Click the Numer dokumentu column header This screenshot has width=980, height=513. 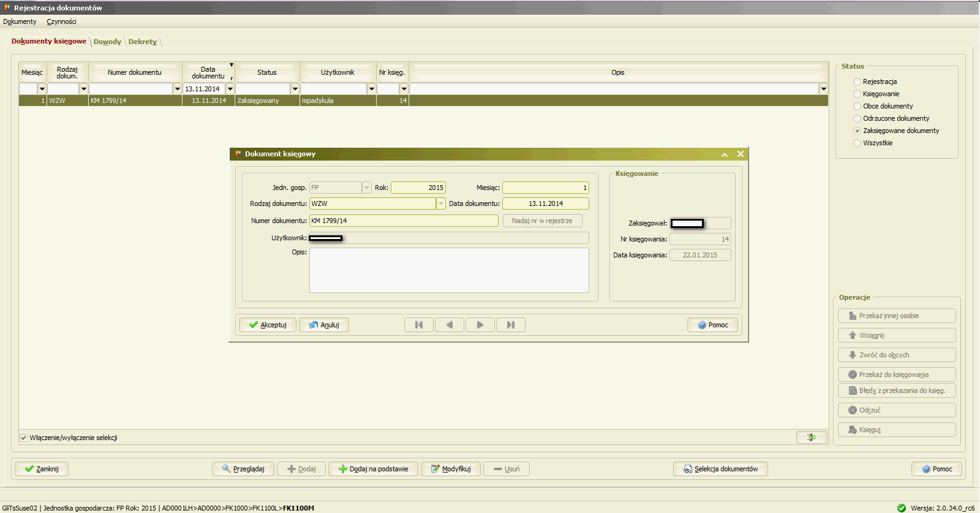point(135,72)
